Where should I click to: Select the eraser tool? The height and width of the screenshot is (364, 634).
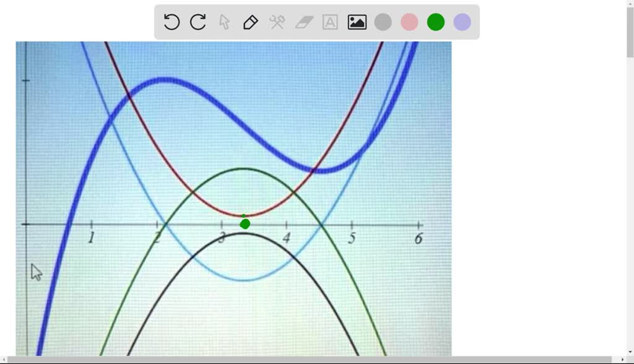click(x=303, y=22)
